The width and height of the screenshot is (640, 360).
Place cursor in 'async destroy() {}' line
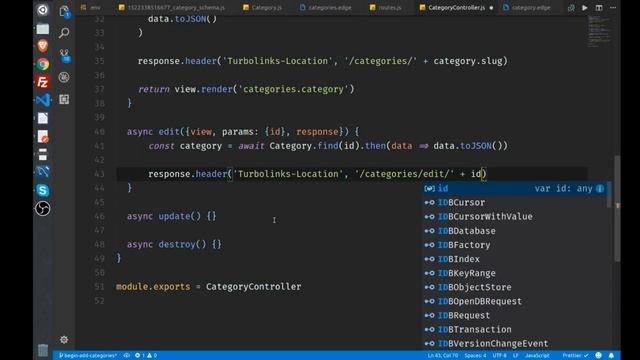pos(174,244)
